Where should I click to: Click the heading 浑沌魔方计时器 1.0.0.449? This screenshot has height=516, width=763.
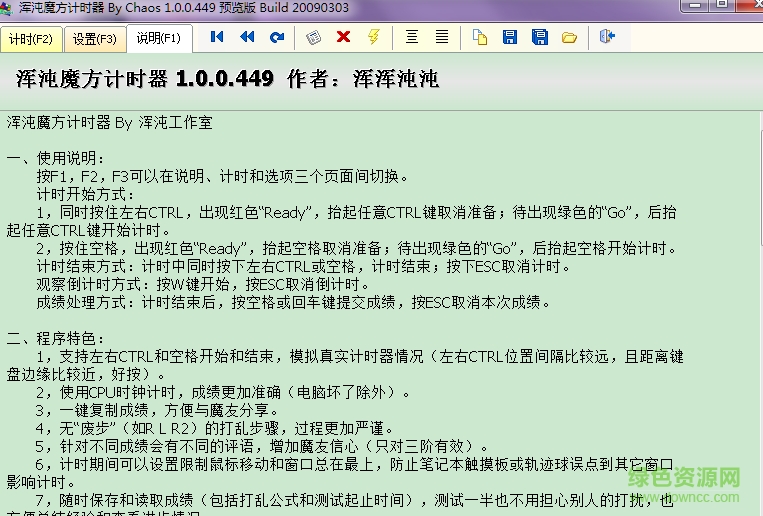point(145,79)
